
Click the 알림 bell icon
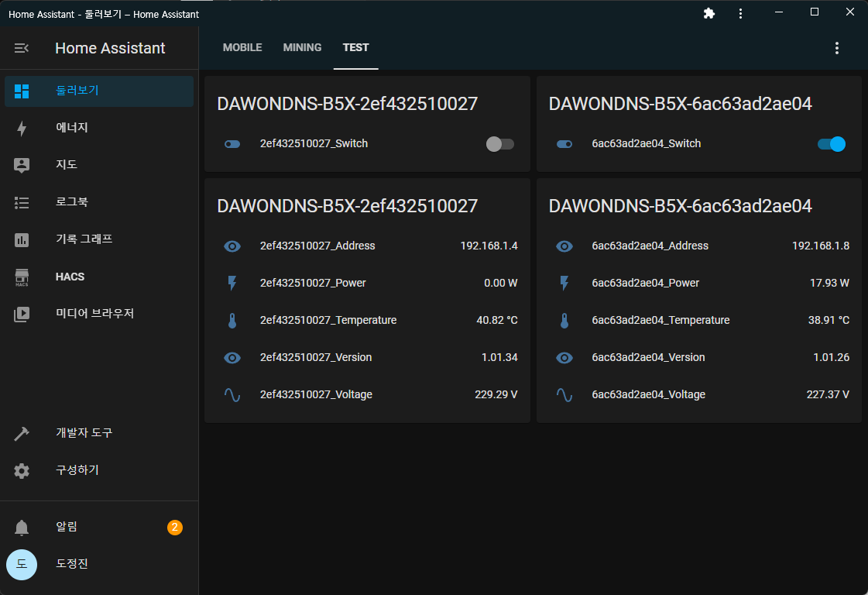[22, 528]
